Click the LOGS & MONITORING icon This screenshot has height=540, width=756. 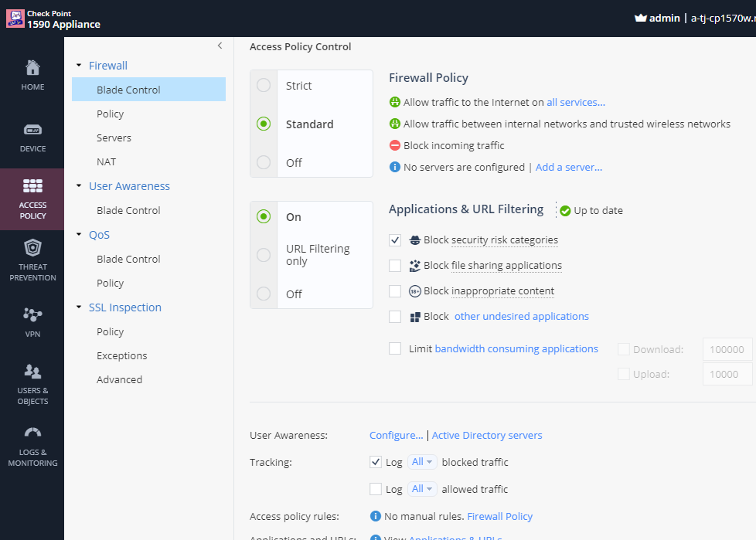tap(32, 431)
